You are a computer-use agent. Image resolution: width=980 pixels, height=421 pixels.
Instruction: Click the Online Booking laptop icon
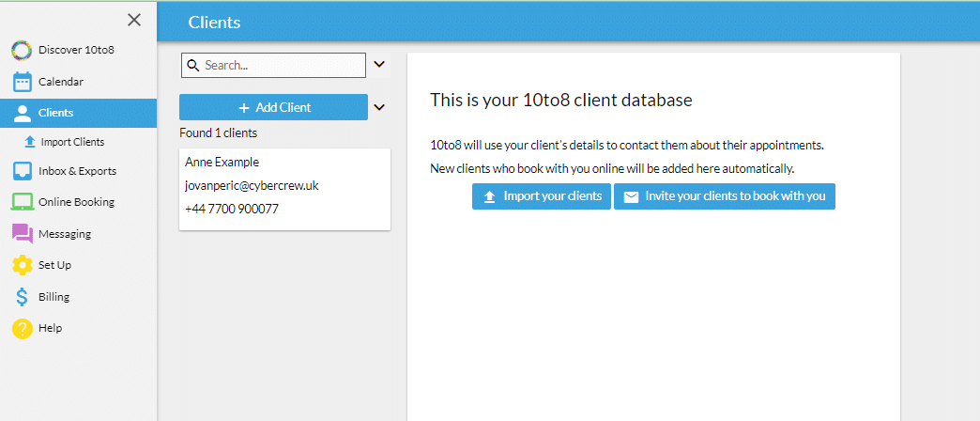click(x=22, y=202)
